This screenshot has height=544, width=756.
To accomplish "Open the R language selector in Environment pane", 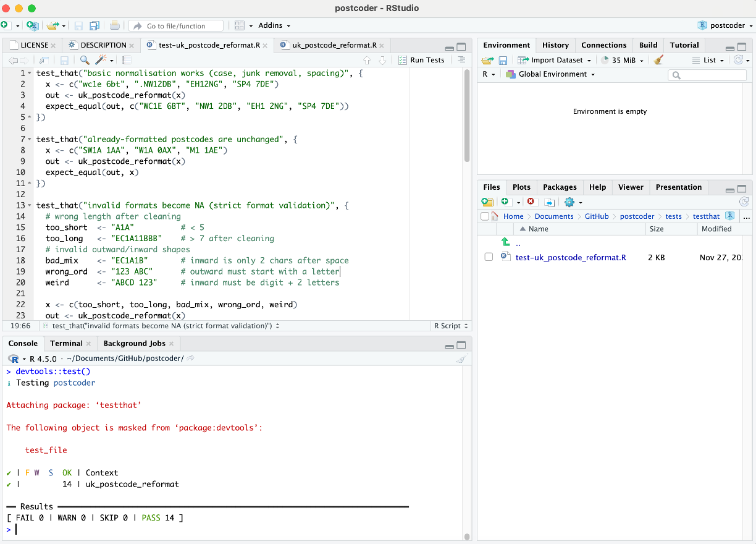I will 489,74.
